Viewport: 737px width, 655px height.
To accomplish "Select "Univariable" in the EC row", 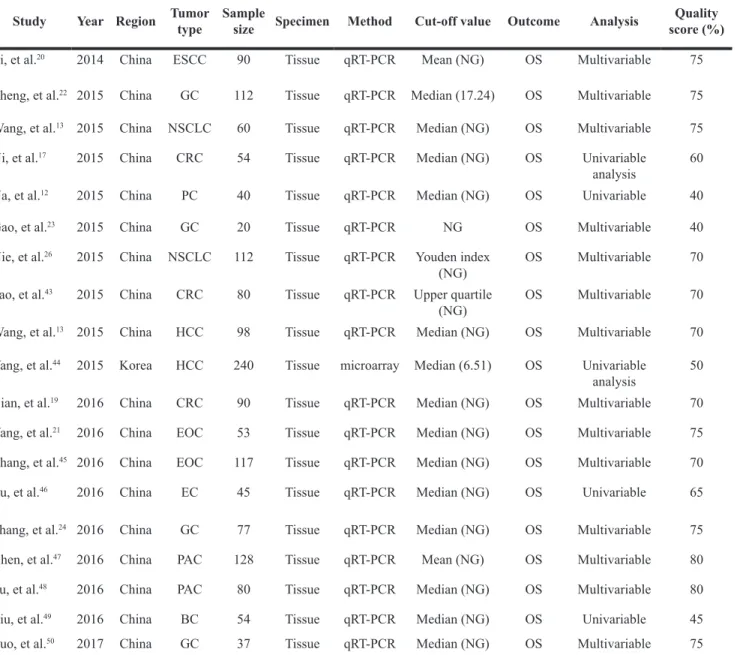I will (x=614, y=492).
